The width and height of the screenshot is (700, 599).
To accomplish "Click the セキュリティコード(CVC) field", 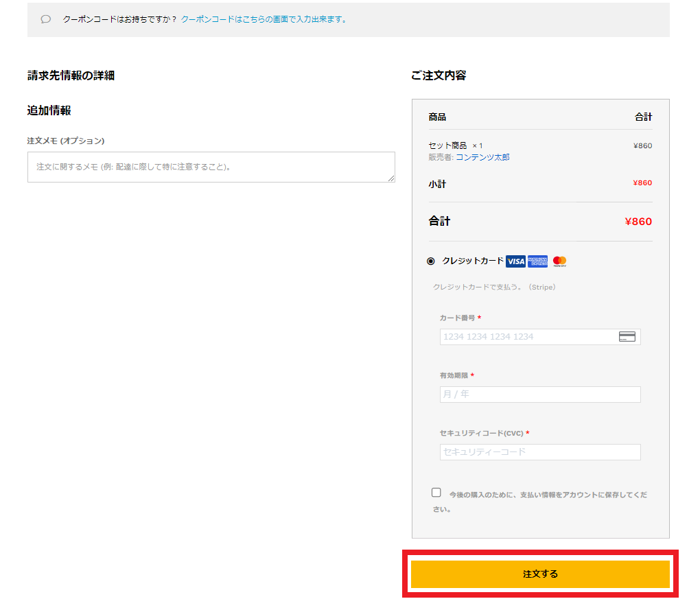I will tap(540, 452).
